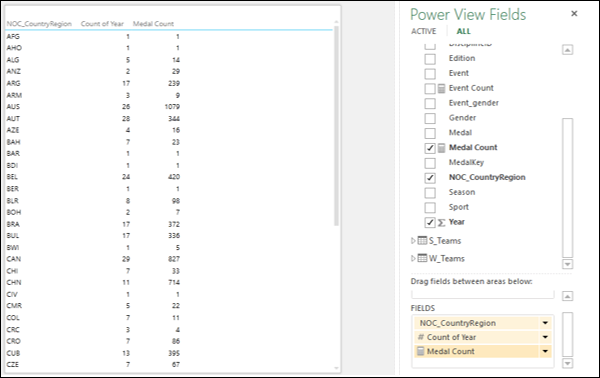The image size is (600, 378).
Task: Click areas section scroll down arrow
Action: tap(567, 363)
